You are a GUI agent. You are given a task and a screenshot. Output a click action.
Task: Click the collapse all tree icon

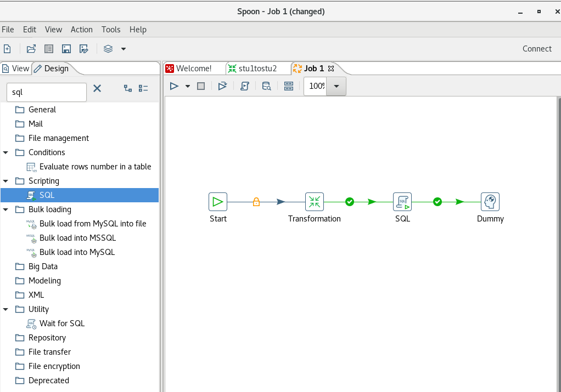coord(143,88)
